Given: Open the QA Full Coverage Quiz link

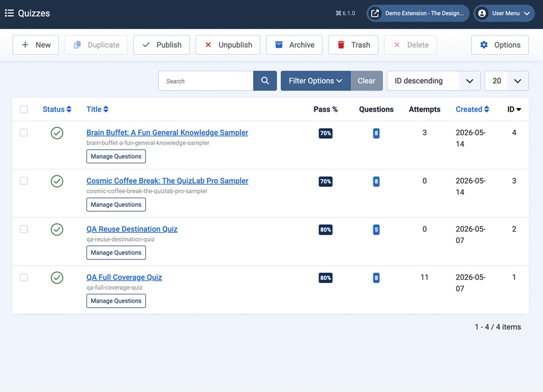Looking at the screenshot, I should 124,277.
